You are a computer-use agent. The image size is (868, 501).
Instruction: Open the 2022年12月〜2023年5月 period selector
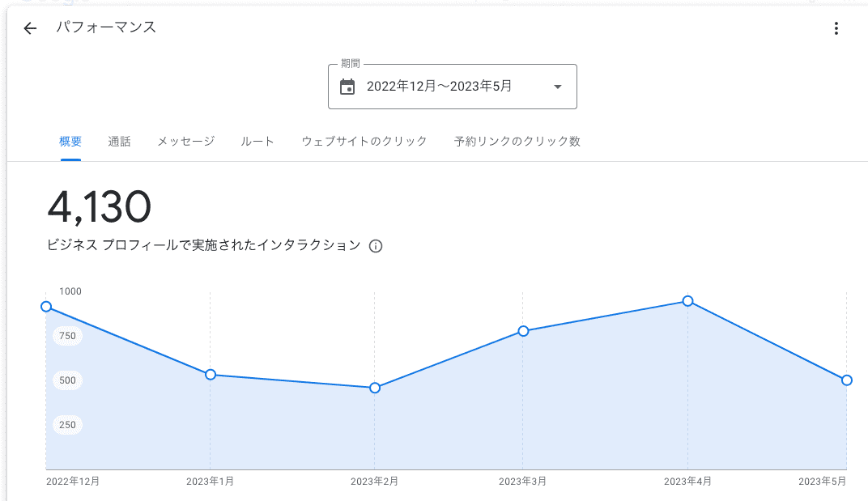click(x=439, y=87)
